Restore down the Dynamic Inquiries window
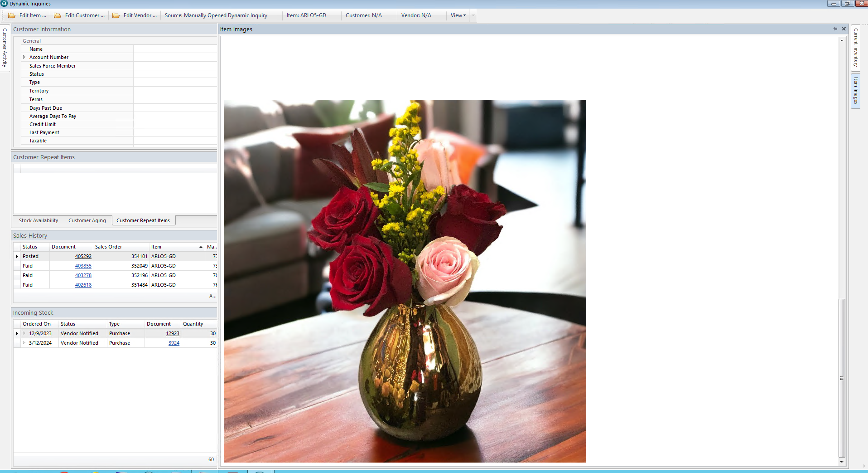The height and width of the screenshot is (473, 868). click(847, 4)
